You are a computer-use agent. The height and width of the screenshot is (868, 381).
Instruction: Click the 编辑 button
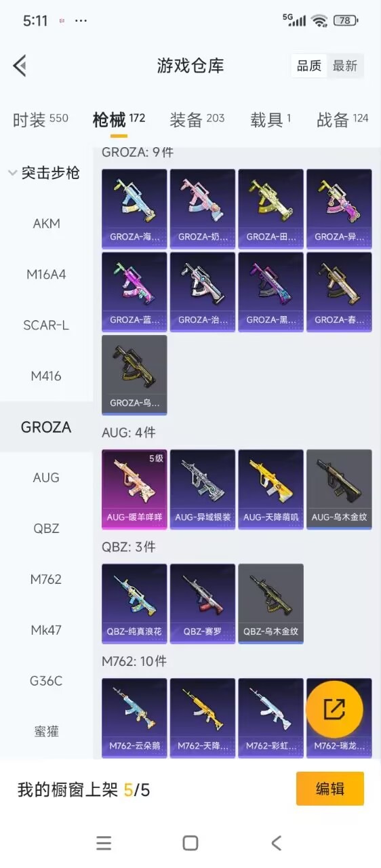pyautogui.click(x=330, y=789)
